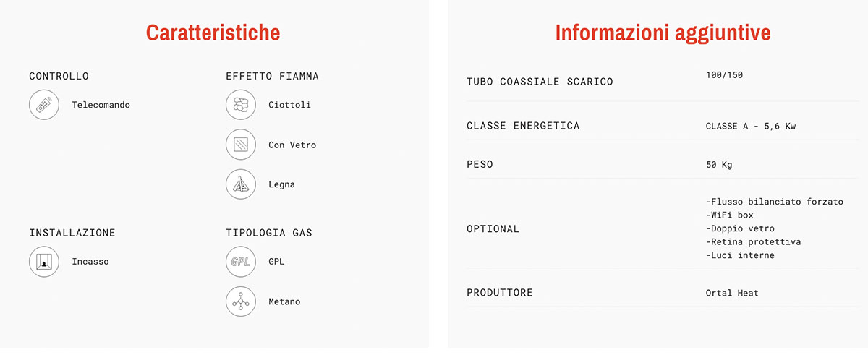Click the Classe Energetica row label
The width and height of the screenshot is (868, 355).
coord(523,126)
